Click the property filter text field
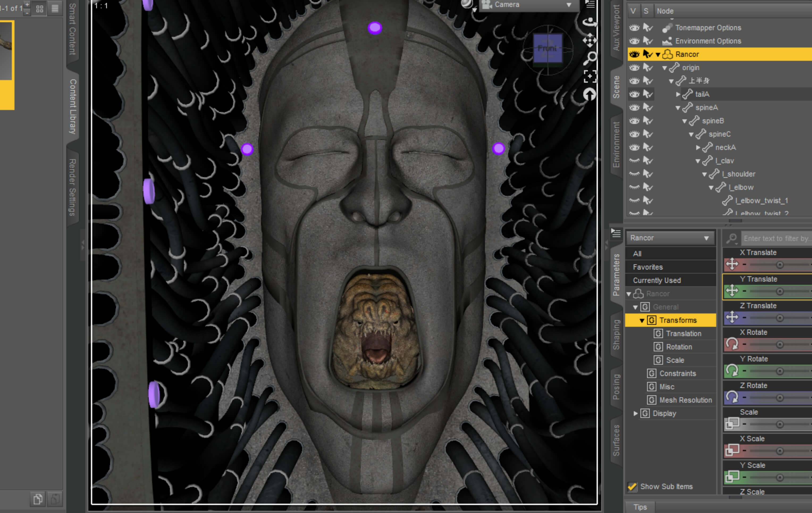 [776, 238]
